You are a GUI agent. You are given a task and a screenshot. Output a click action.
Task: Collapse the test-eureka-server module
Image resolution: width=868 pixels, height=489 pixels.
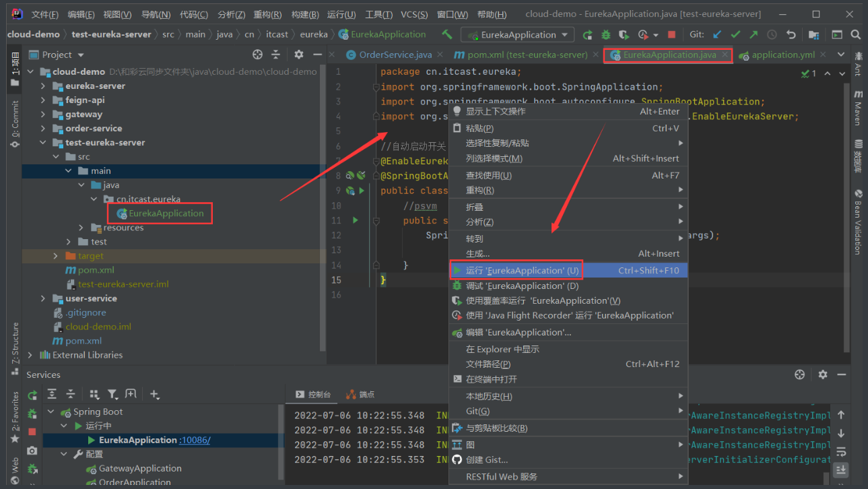(x=44, y=142)
